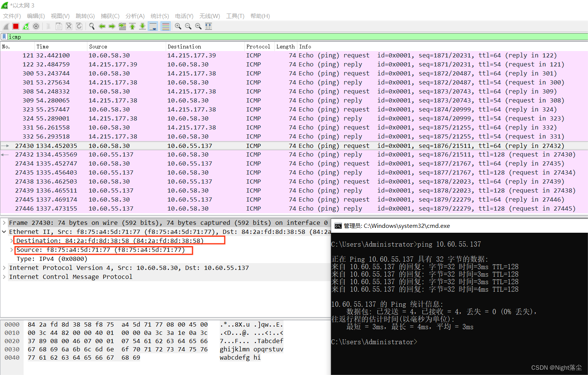Open the 工具(T) menu

(x=235, y=16)
